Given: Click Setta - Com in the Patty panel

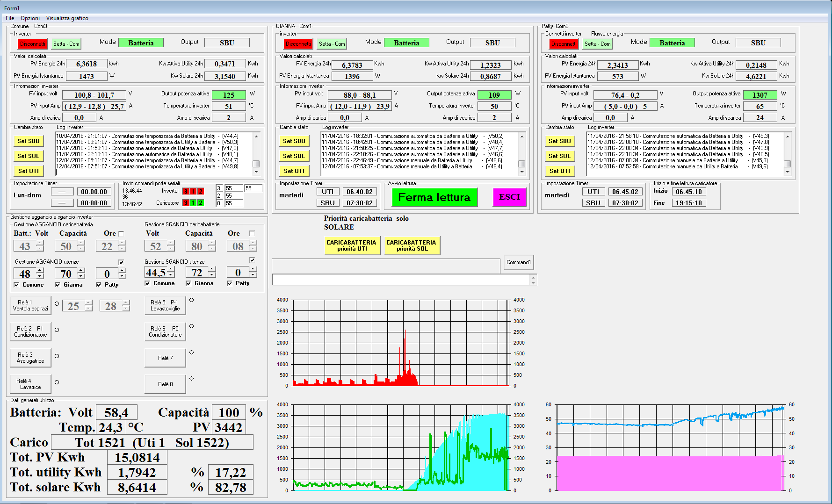Looking at the screenshot, I should (x=597, y=44).
